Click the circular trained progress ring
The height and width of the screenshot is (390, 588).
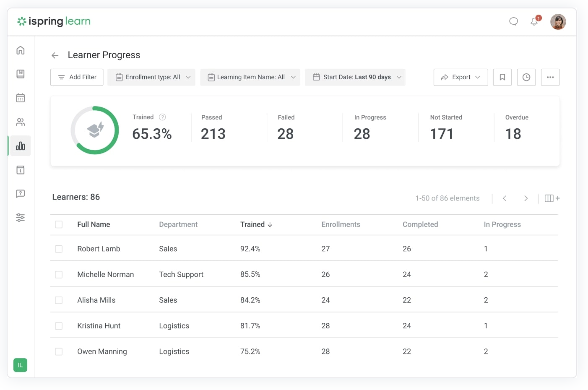(x=95, y=130)
